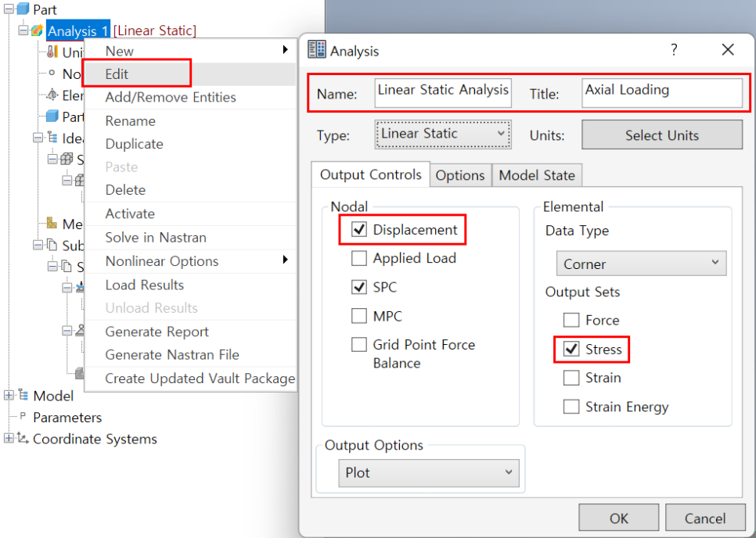Disable the Stress output checkbox
756x538 pixels.
click(x=571, y=349)
